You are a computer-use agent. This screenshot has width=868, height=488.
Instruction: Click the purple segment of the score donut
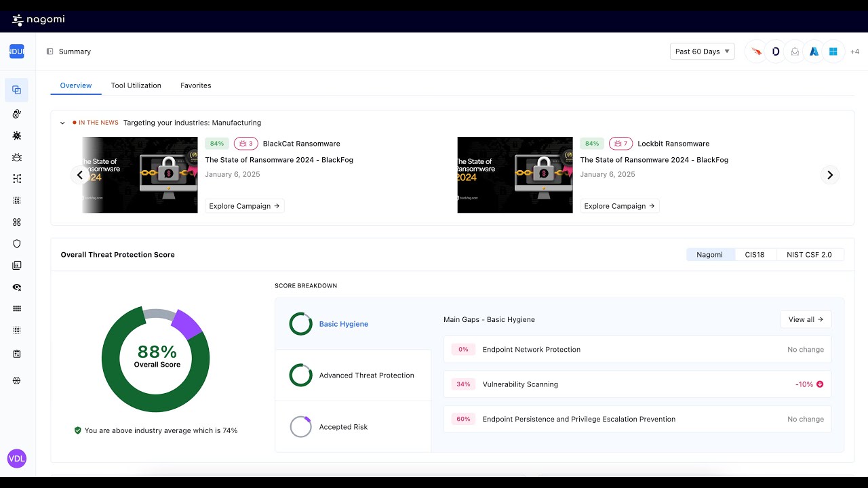(x=186, y=323)
